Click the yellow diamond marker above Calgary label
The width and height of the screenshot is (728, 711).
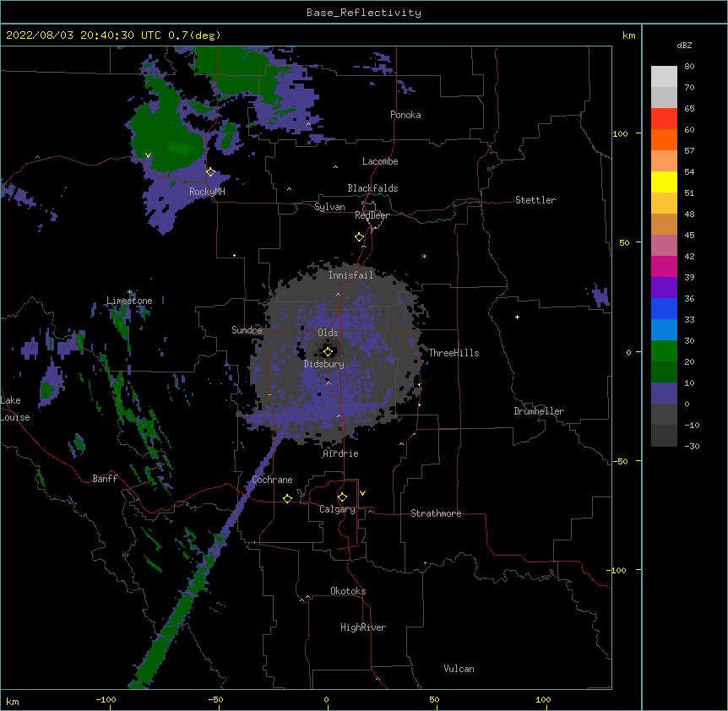coord(342,497)
